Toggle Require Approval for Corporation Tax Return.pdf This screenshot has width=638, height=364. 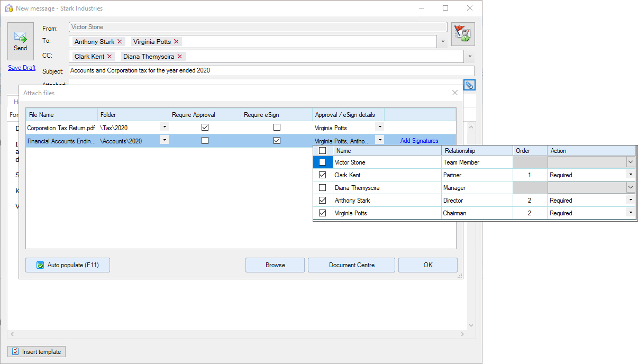[205, 128]
